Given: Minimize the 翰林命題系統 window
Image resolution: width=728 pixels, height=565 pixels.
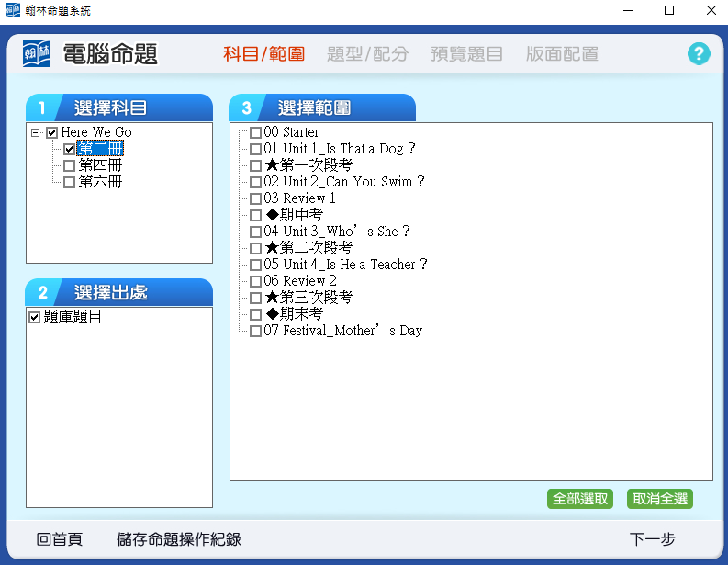Looking at the screenshot, I should point(628,10).
